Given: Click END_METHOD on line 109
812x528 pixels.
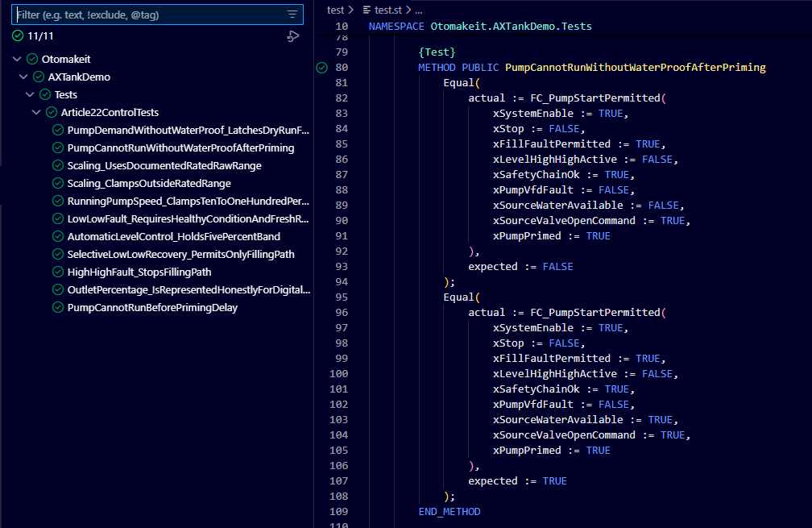Looking at the screenshot, I should coord(449,511).
